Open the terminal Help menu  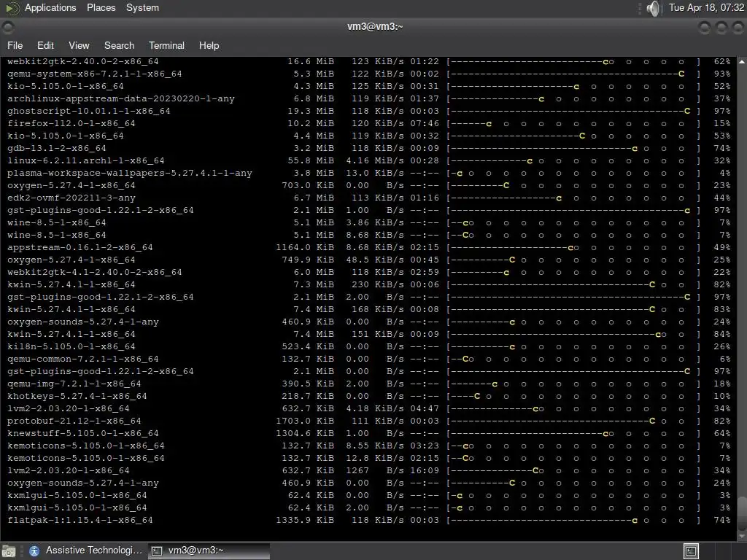(209, 45)
